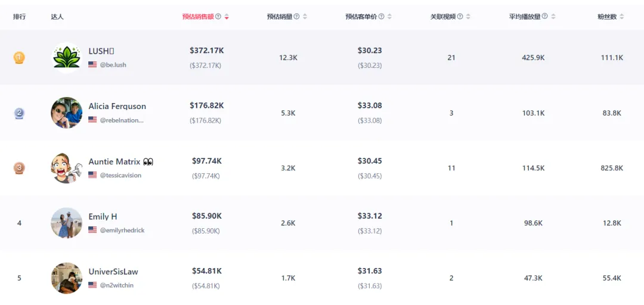Viewport: 644px width, 305px height.
Task: Click help icon beside 预估销售额
Action: tap(218, 17)
